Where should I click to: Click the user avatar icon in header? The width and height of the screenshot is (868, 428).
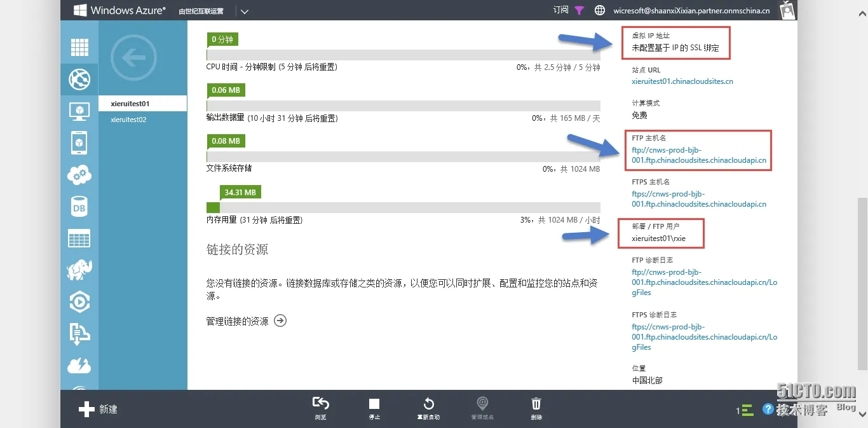[787, 10]
